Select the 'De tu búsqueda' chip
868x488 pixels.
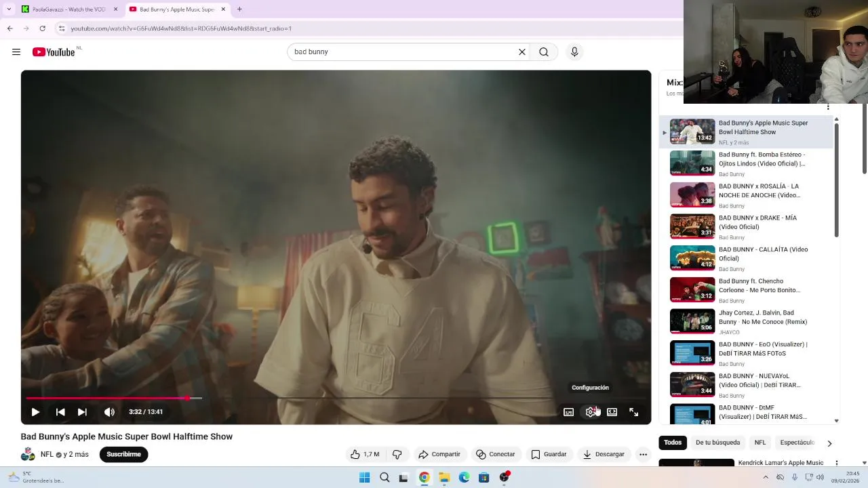click(717, 443)
